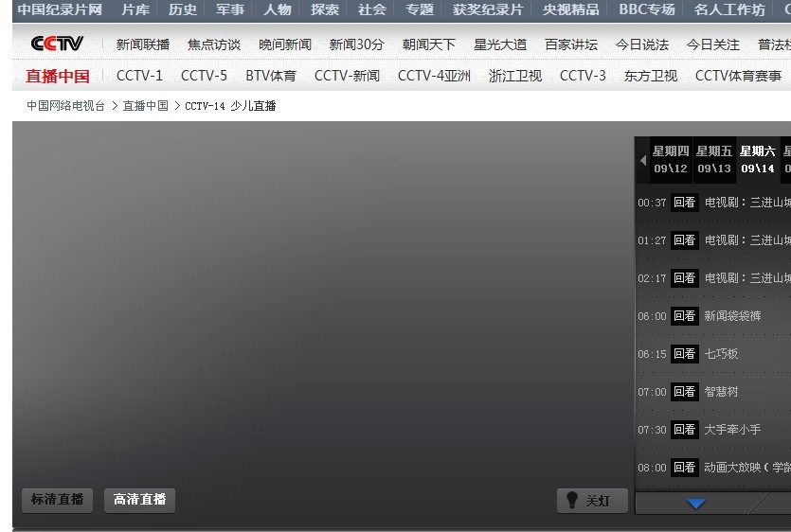The width and height of the screenshot is (791, 532).
Task: Open 专题 category
Action: [420, 9]
